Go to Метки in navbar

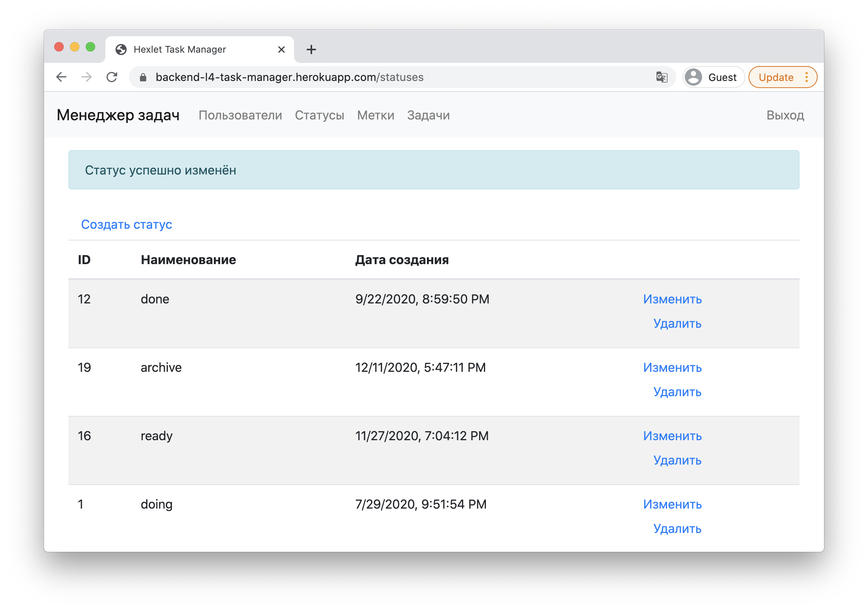[375, 115]
